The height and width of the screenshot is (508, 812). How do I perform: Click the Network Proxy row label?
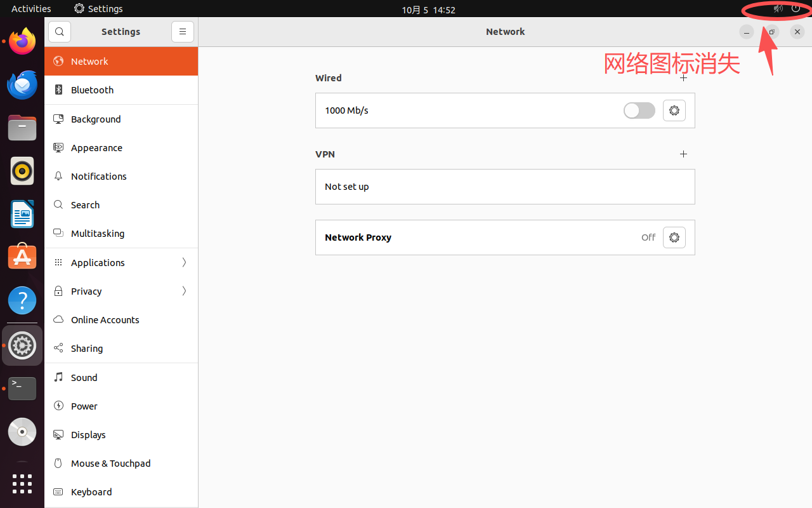(358, 237)
